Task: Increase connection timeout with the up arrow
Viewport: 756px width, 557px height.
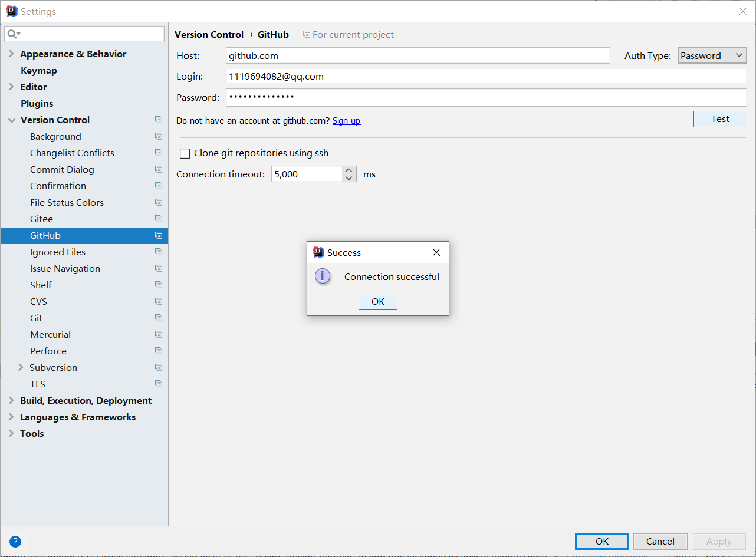Action: click(x=349, y=170)
